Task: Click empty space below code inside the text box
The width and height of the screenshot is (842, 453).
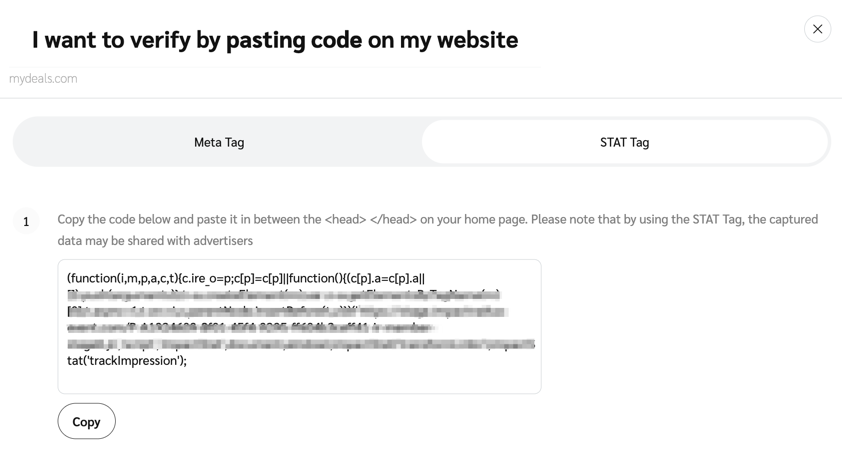Action: (x=299, y=380)
